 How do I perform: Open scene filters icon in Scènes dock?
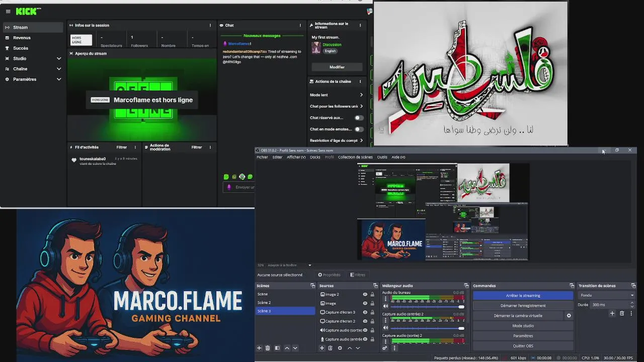pyautogui.click(x=277, y=348)
